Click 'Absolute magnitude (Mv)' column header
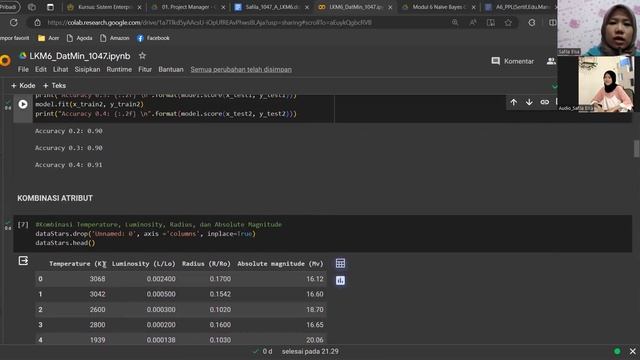Screen dimensions: 640x360 280,264
